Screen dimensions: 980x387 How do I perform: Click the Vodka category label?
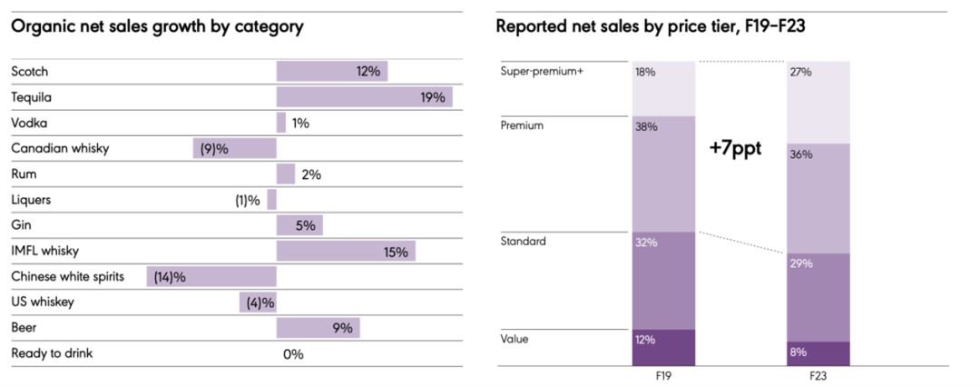[x=29, y=123]
